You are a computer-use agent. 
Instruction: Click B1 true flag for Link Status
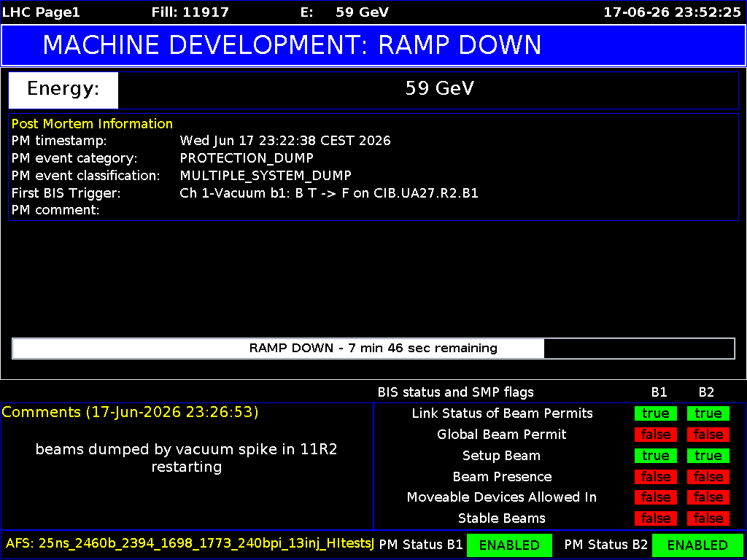(x=656, y=414)
